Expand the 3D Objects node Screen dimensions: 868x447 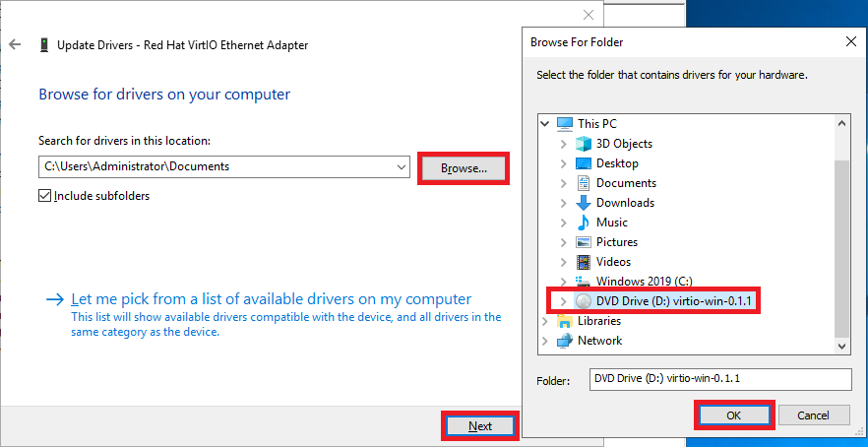click(564, 144)
